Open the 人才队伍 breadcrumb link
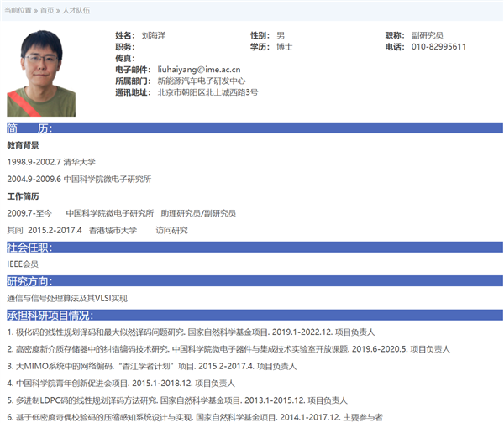The height and width of the screenshot is (423, 504). (x=76, y=11)
